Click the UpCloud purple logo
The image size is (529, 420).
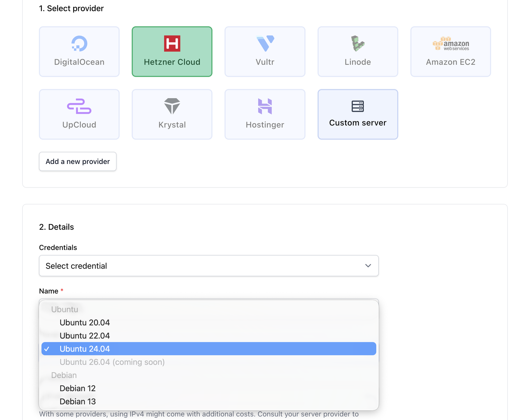(79, 106)
